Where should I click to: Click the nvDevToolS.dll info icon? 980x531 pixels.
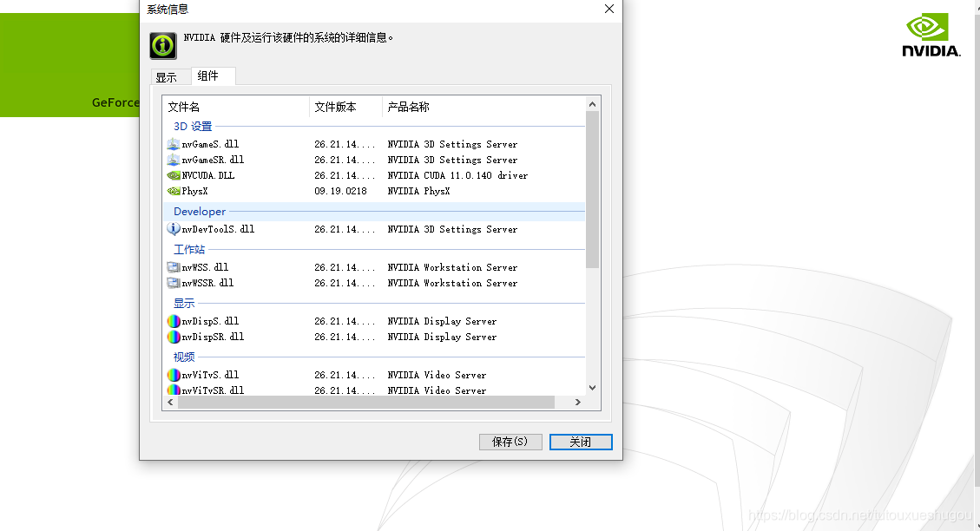[174, 229]
